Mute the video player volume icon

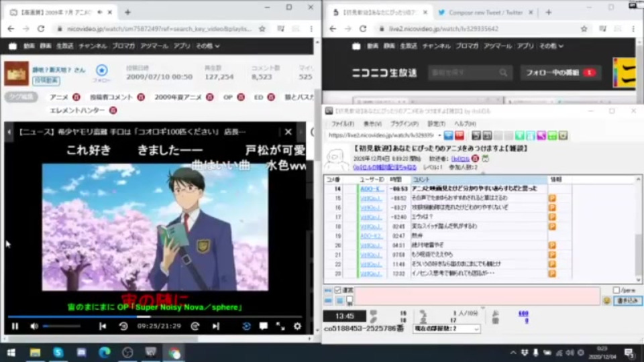(x=34, y=326)
